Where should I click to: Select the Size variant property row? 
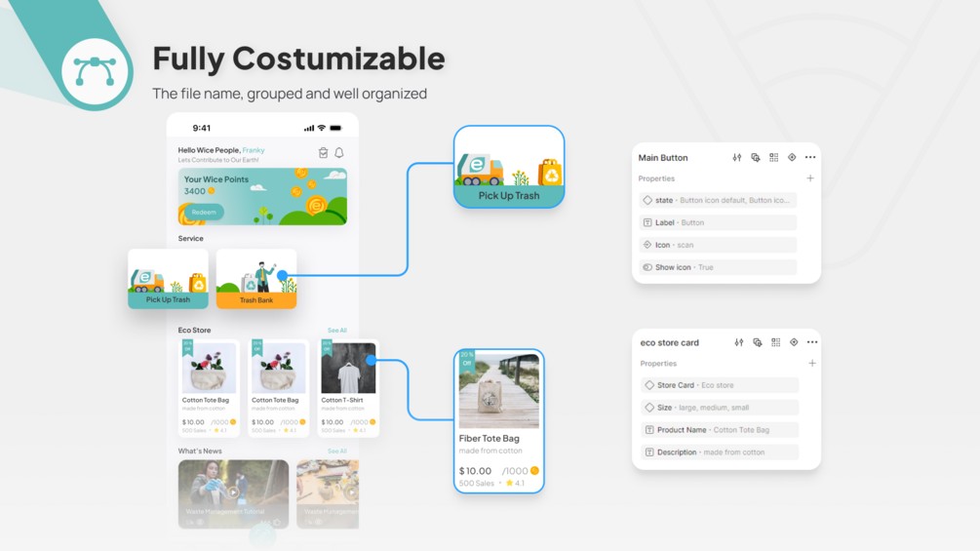pos(720,408)
